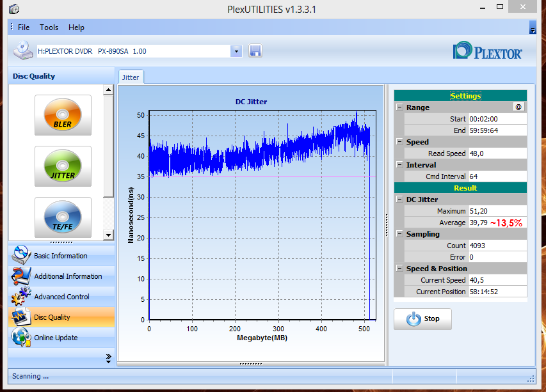Click the Plextor logo
This screenshot has width=546, height=392.
pos(487,51)
